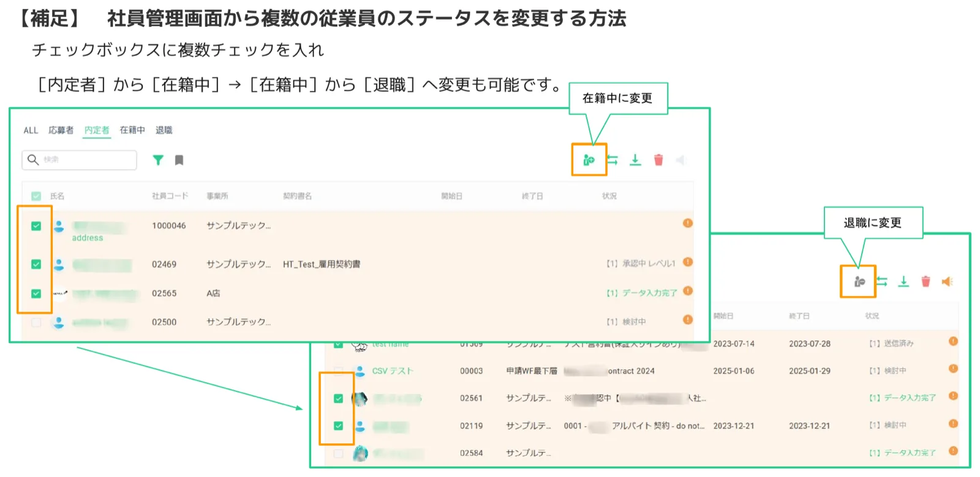Viewport: 980px width, 477px height.
Task: Click the HT_Test_雇用契約書 contract name
Action: [x=322, y=265]
